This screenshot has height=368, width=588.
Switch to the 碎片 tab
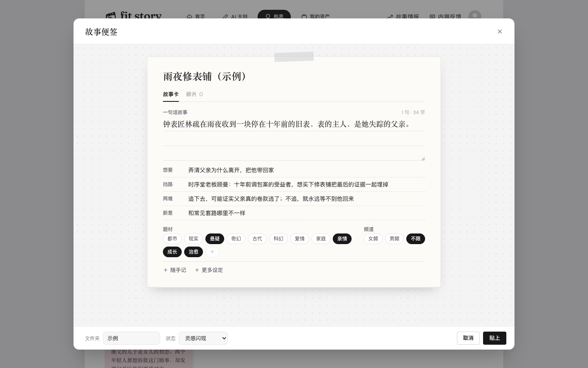195,94
